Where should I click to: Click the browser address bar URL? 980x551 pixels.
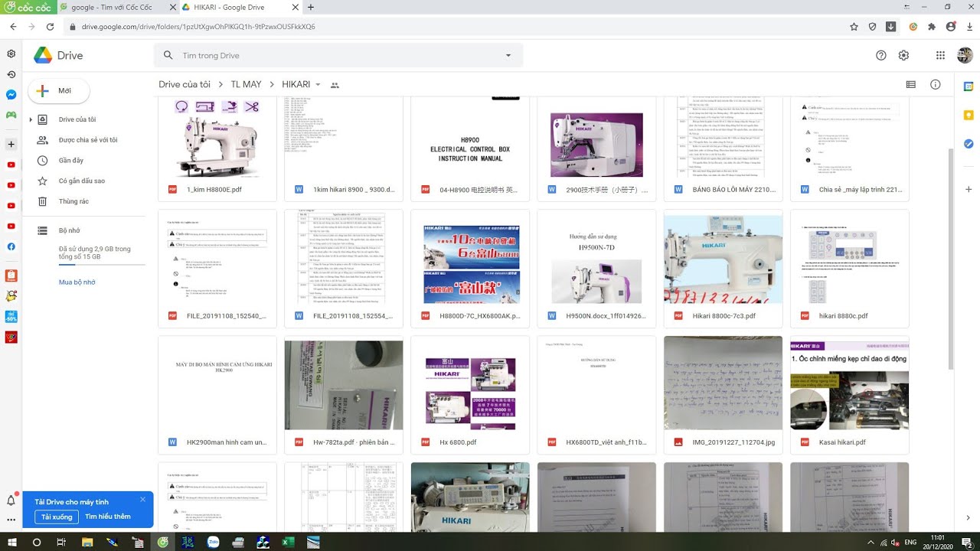[x=198, y=26]
